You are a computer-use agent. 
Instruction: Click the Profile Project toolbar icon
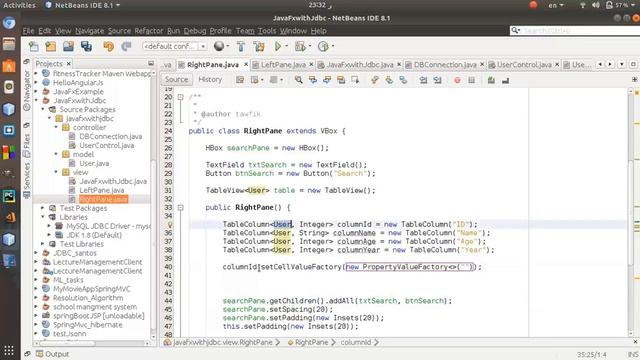323,47
